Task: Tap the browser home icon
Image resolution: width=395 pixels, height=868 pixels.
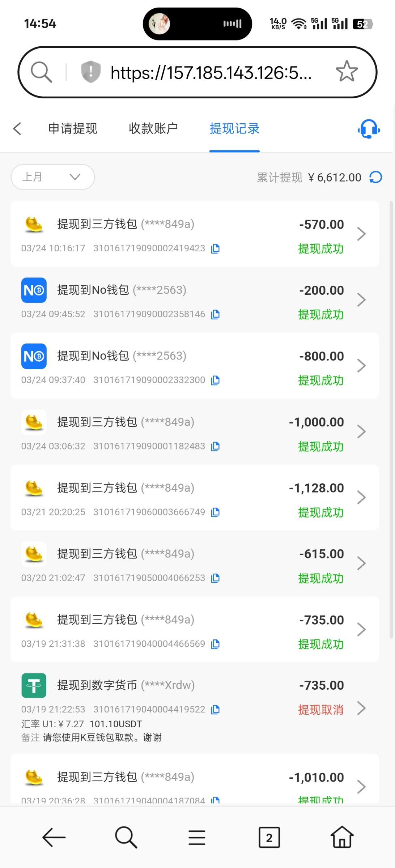Action: (342, 837)
